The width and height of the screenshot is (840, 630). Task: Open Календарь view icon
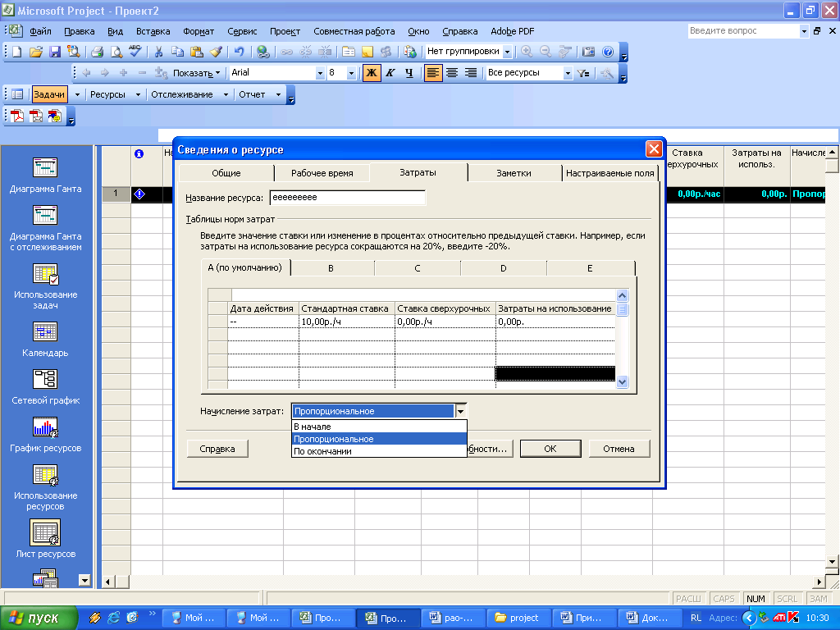(x=45, y=331)
